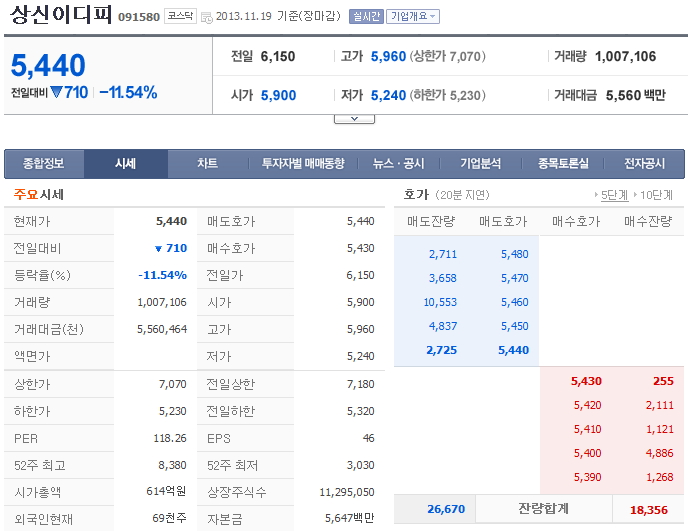Click the 코스닥 market badge
This screenshot has width=688, height=531.
pyautogui.click(x=180, y=17)
